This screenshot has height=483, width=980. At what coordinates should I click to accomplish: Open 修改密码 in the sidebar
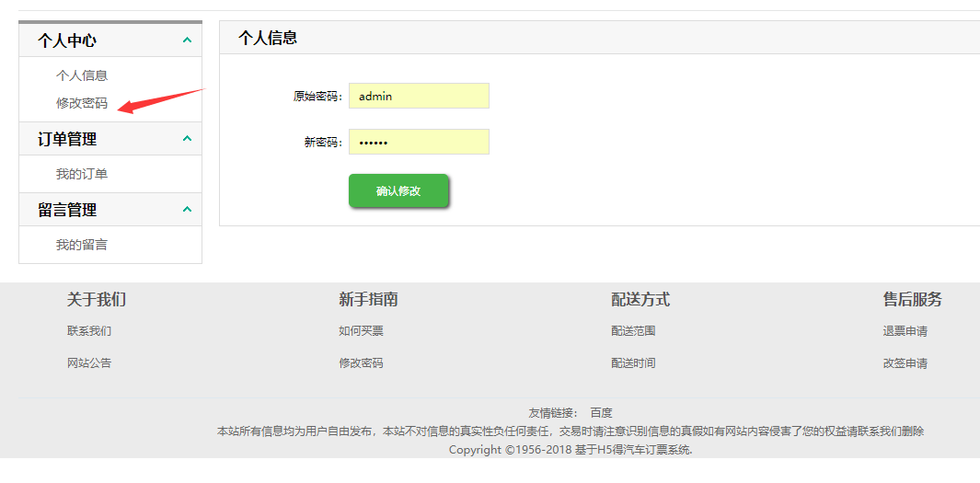pyautogui.click(x=82, y=103)
